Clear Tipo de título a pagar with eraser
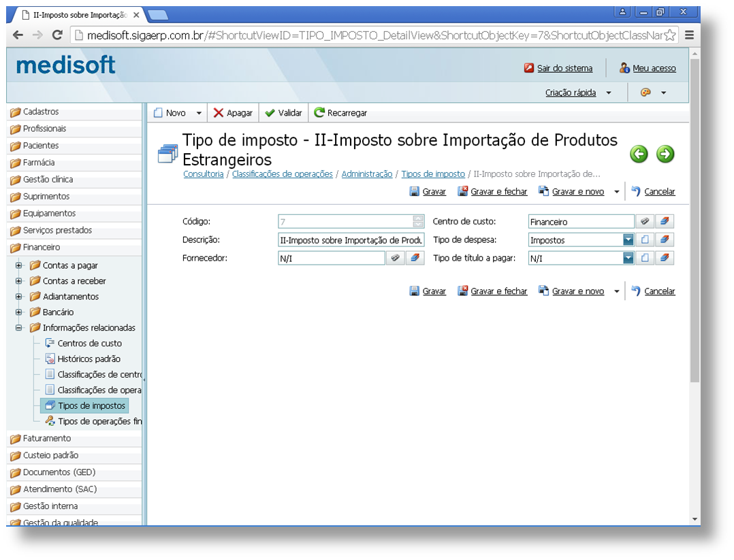This screenshot has width=734, height=560. [665, 258]
